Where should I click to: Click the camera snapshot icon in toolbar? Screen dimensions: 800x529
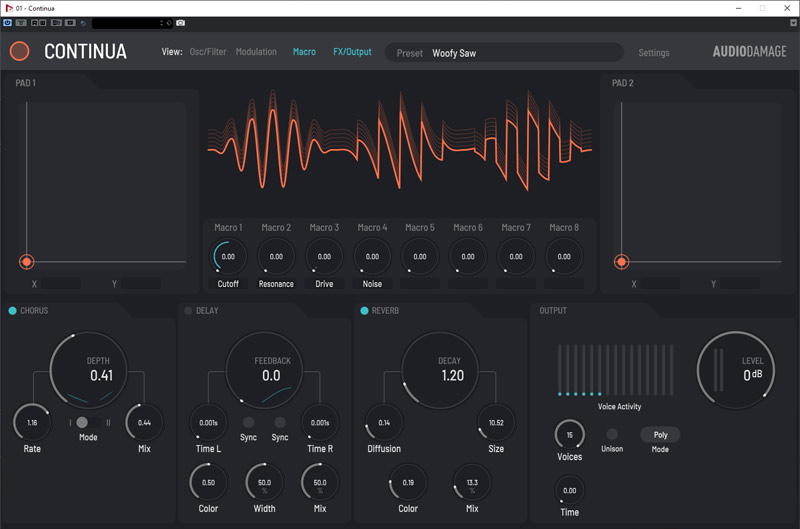[181, 22]
